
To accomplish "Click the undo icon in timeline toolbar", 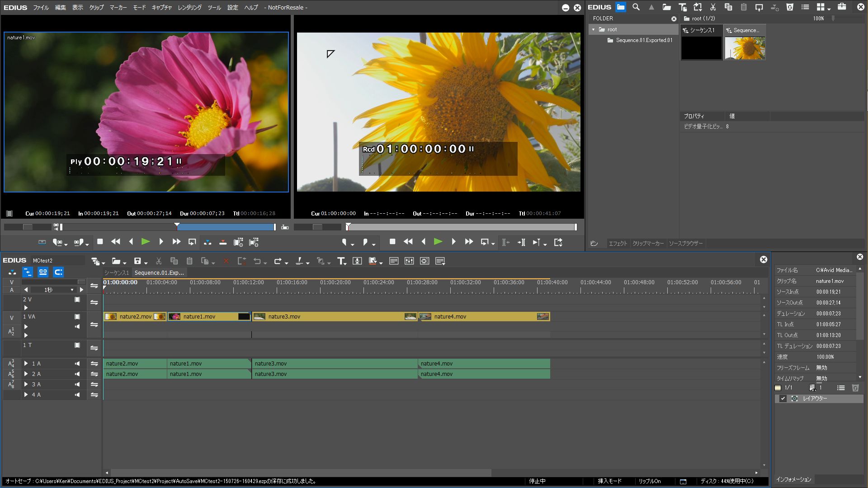I will click(x=257, y=261).
